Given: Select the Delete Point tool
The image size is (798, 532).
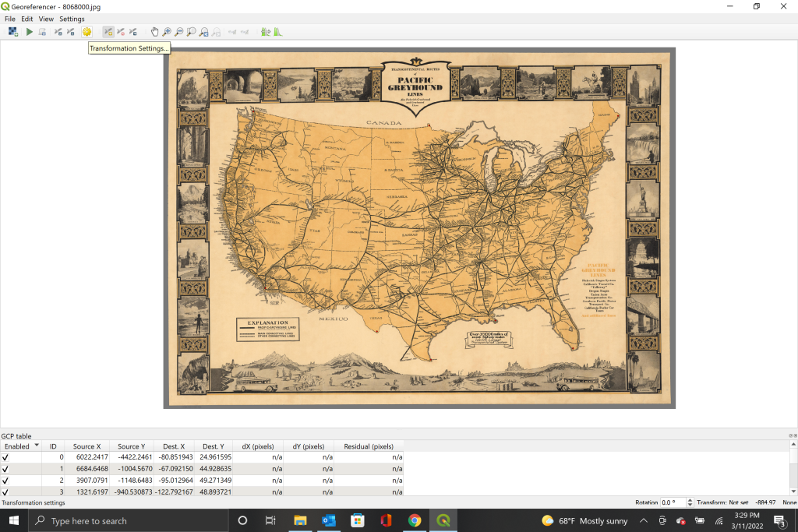Looking at the screenshot, I should [x=121, y=32].
